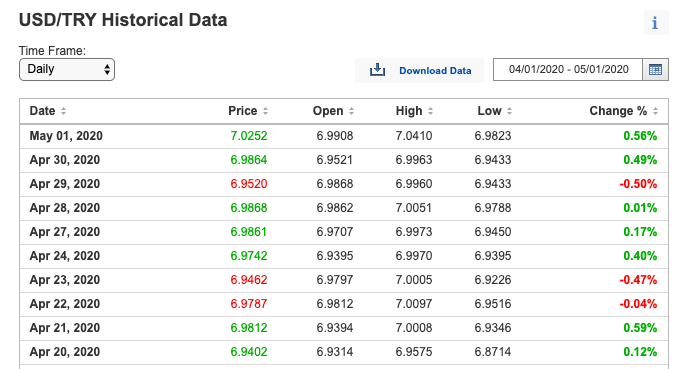
Task: Click the price value 6.9864
Action: click(x=249, y=160)
